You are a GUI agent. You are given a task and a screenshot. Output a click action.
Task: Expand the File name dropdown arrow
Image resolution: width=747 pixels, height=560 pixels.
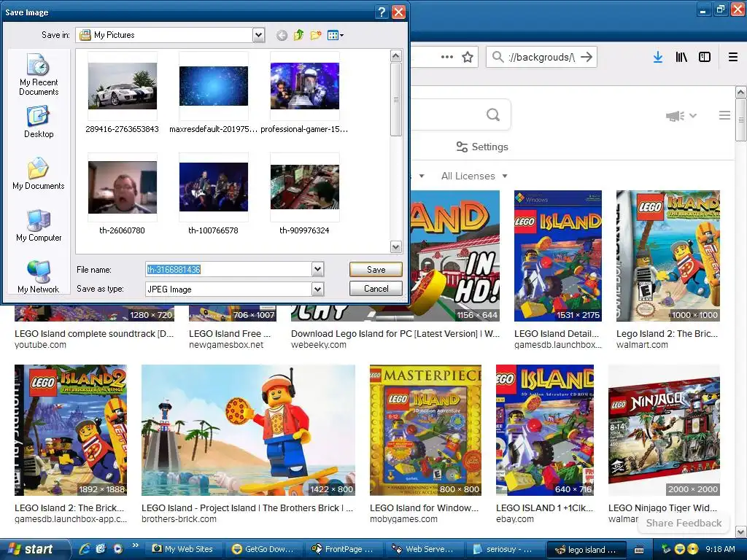(x=318, y=270)
